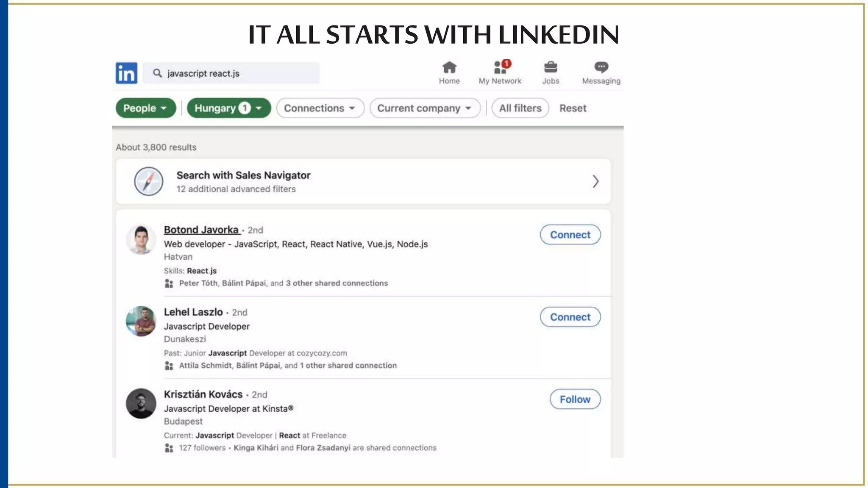
Task: Open Botond Javorka's profile photo
Action: 141,239
